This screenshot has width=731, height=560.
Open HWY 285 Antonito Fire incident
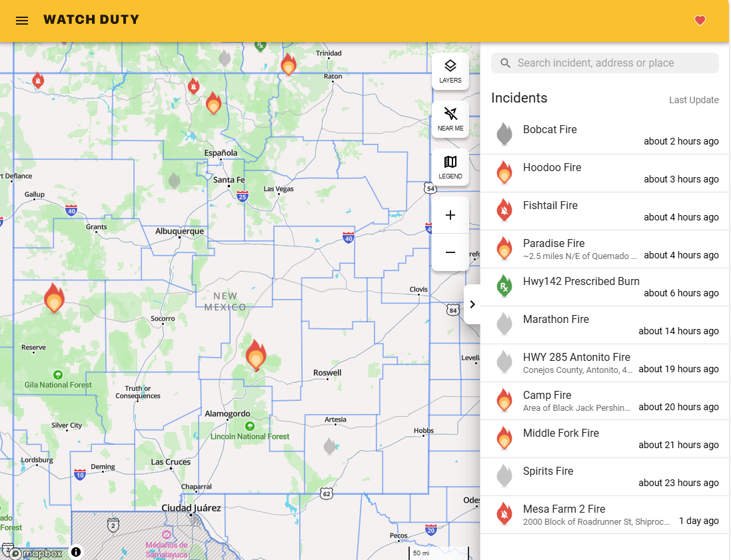point(604,363)
